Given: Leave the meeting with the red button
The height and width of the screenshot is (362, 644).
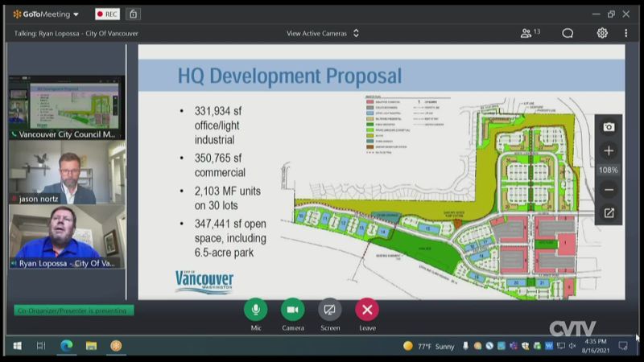Looking at the screenshot, I should pyautogui.click(x=367, y=310).
